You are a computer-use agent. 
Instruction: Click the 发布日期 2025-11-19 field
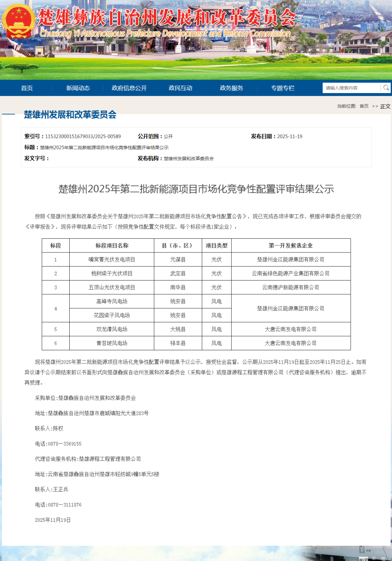coord(276,137)
